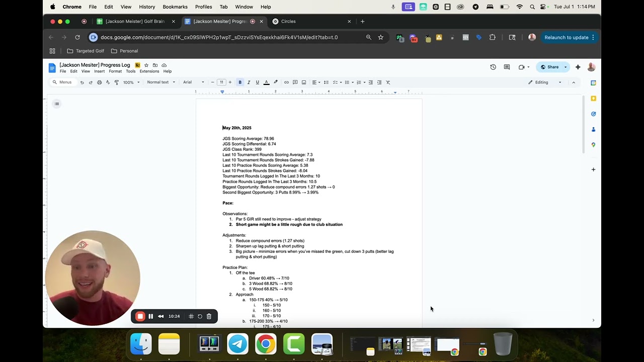Open the Chrome extensions puzzle icon

click(x=492, y=37)
